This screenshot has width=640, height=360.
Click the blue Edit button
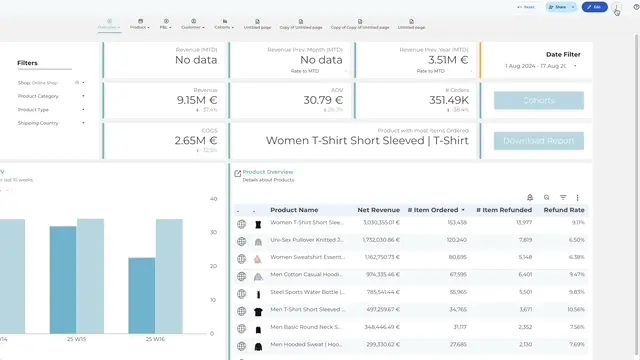594,7
